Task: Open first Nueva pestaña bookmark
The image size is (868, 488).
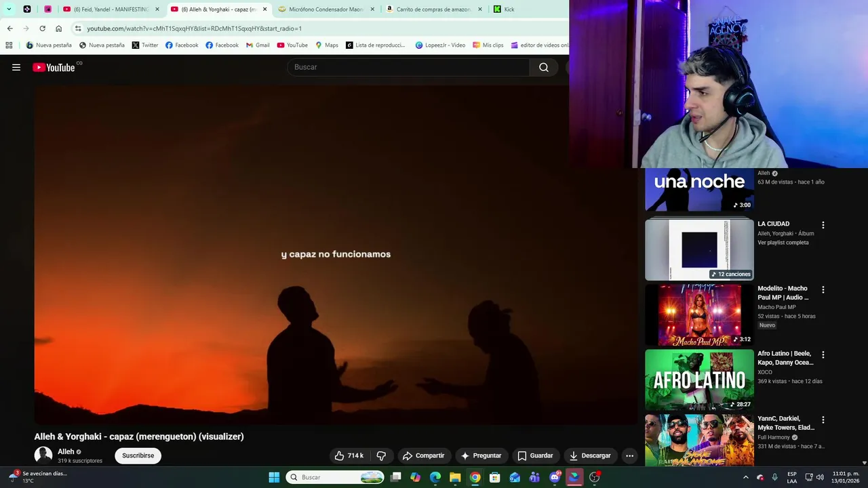Action: tap(49, 45)
